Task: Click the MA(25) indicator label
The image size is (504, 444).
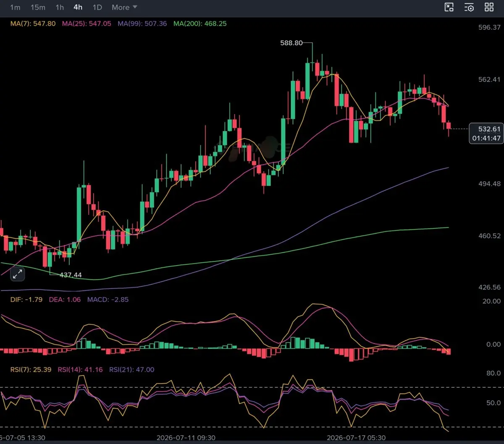Action: tap(87, 24)
